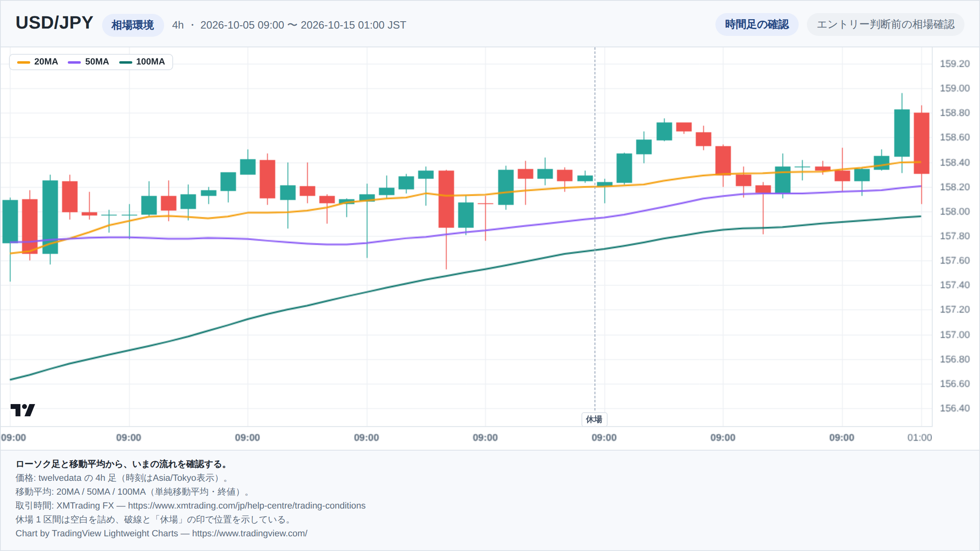Click the 158.60 price axis label
Screen dimensions: 980x551
pyautogui.click(x=955, y=137)
